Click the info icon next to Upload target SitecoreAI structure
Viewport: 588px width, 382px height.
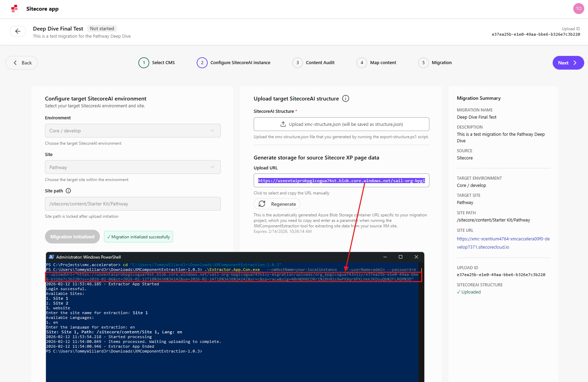click(x=345, y=98)
